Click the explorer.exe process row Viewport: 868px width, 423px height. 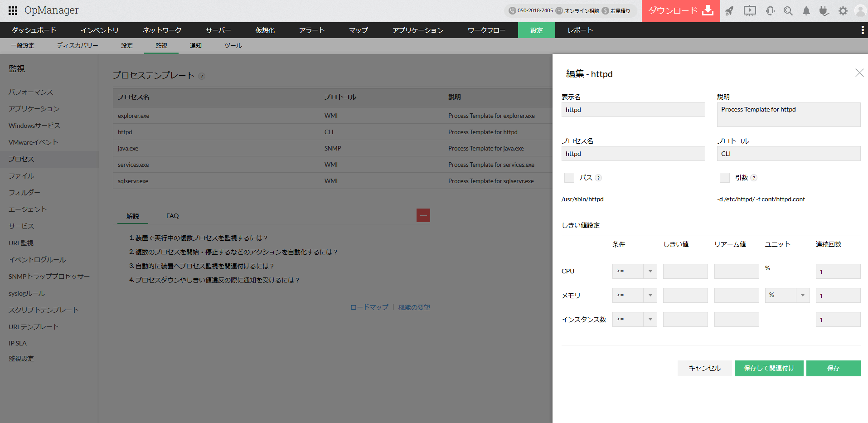333,116
